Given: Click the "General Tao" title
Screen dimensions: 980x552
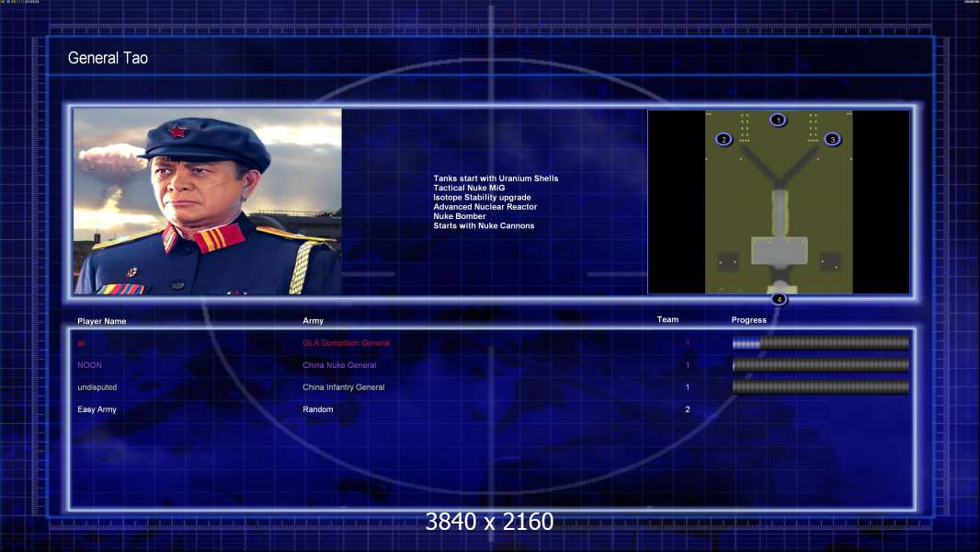Looking at the screenshot, I should [108, 58].
